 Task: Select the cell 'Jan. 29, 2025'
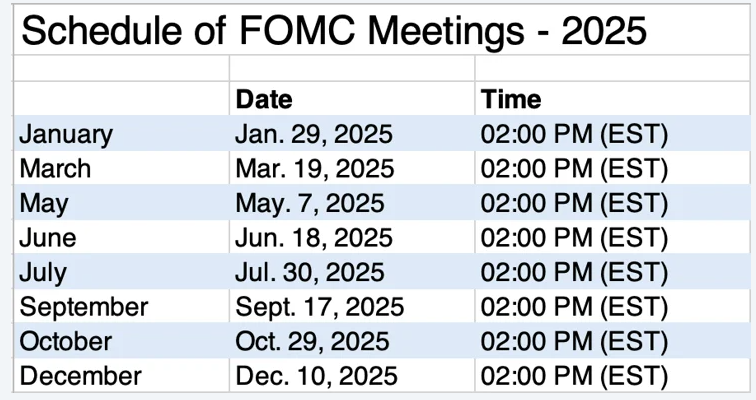click(352, 133)
